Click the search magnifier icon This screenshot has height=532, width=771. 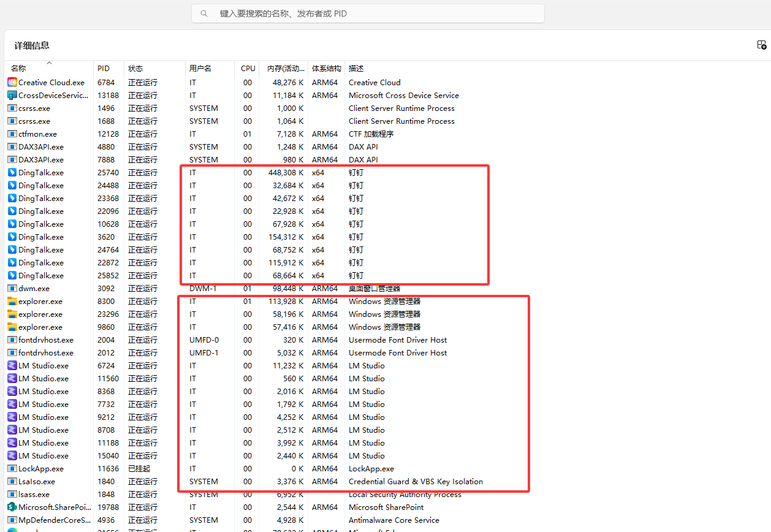pos(205,13)
